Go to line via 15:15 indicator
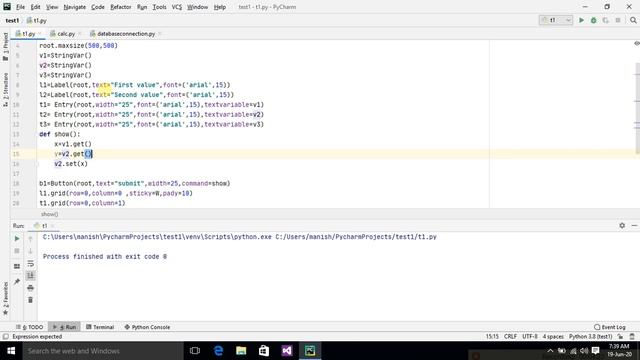 [492, 337]
